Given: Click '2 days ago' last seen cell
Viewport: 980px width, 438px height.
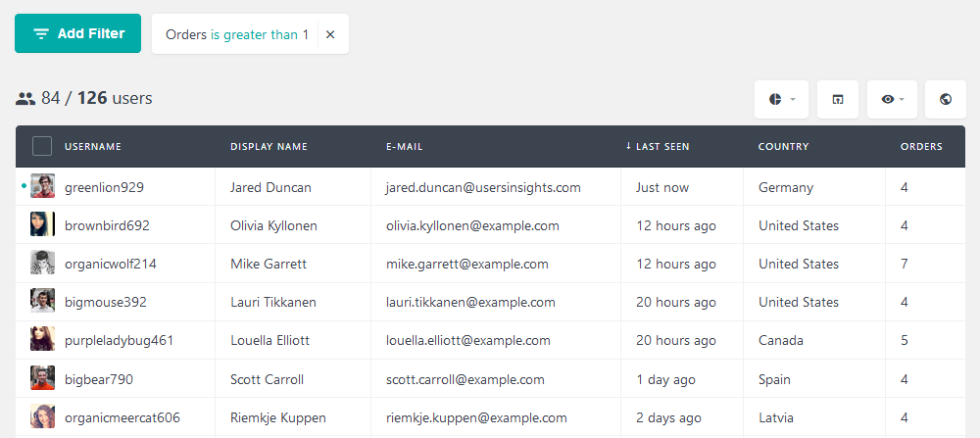Looking at the screenshot, I should (x=668, y=418).
